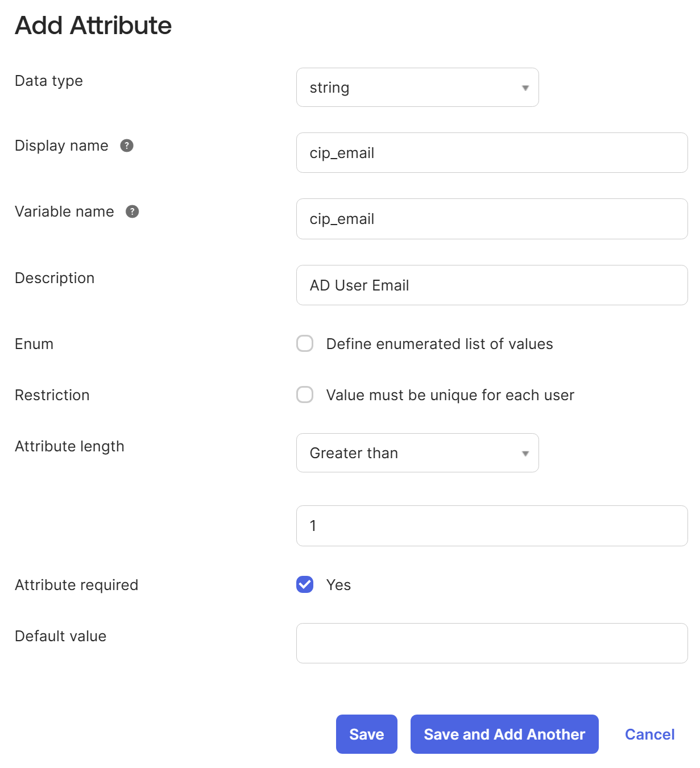Click the Add Attribute heading
Screen dimensions: 700x768
coord(93,25)
